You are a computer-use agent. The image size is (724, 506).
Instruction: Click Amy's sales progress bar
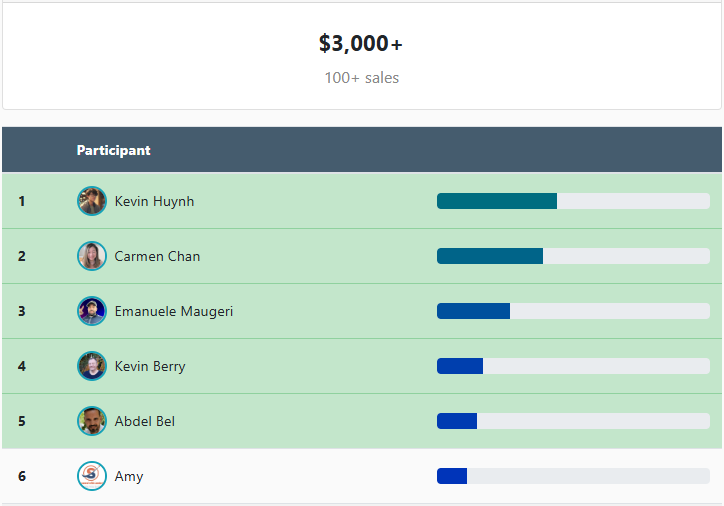click(573, 476)
